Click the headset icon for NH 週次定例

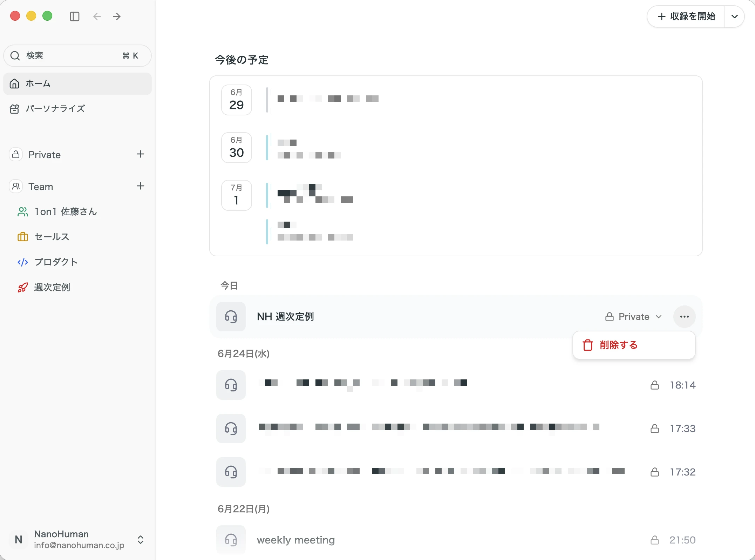(231, 317)
